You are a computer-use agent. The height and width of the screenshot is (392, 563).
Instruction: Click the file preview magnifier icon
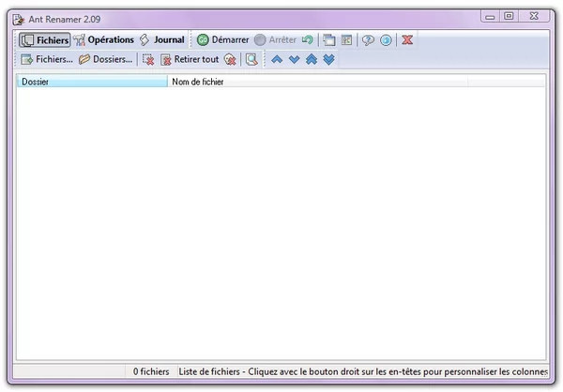pyautogui.click(x=251, y=59)
